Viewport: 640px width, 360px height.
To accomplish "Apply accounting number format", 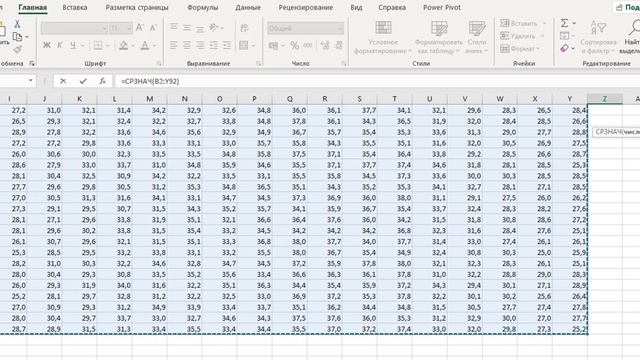I will point(273,45).
